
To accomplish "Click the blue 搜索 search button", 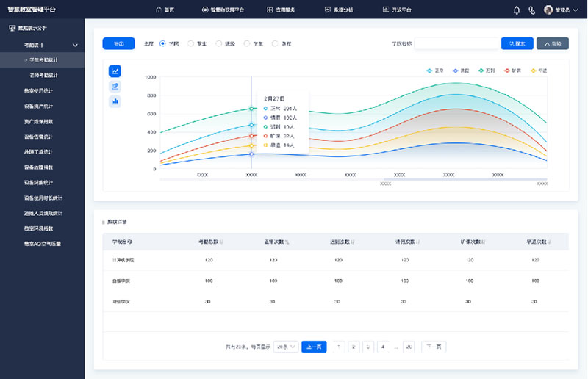I will 517,43.
